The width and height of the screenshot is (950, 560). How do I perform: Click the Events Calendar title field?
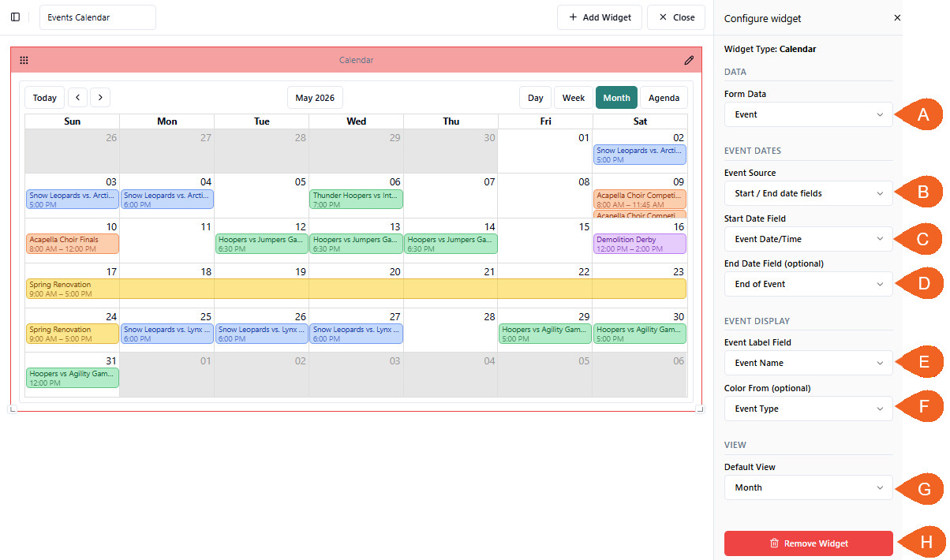click(98, 17)
